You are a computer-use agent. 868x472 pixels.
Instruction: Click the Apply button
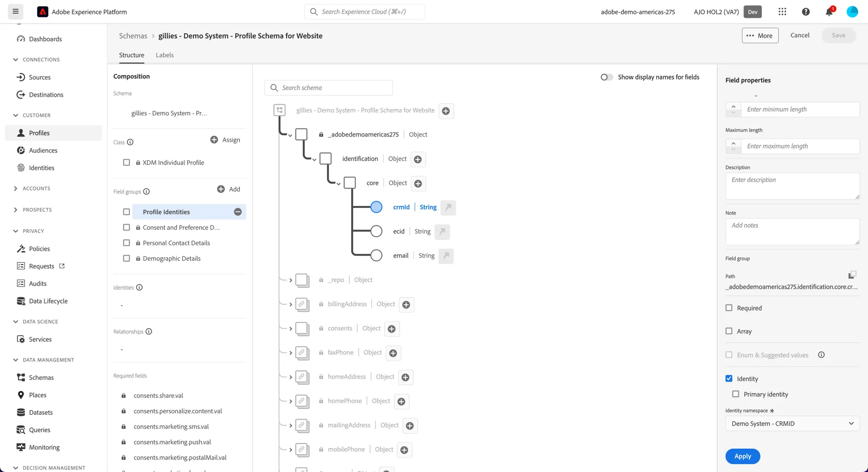743,456
